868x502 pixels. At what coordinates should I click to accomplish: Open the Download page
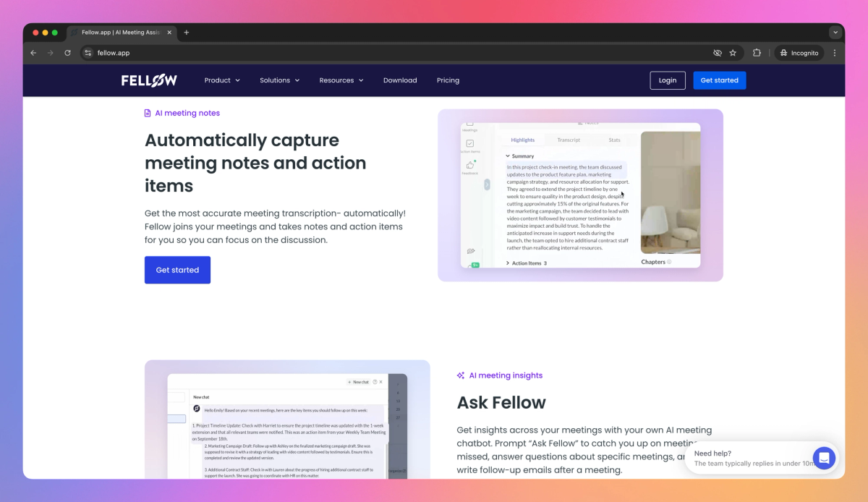pyautogui.click(x=400, y=80)
